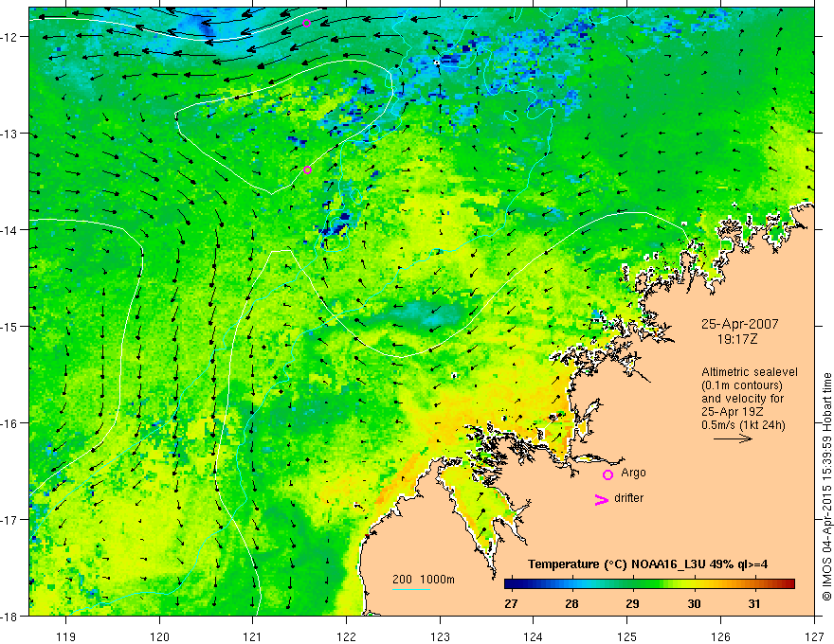
Task: Click the longitude axis label 124
Action: [534, 636]
